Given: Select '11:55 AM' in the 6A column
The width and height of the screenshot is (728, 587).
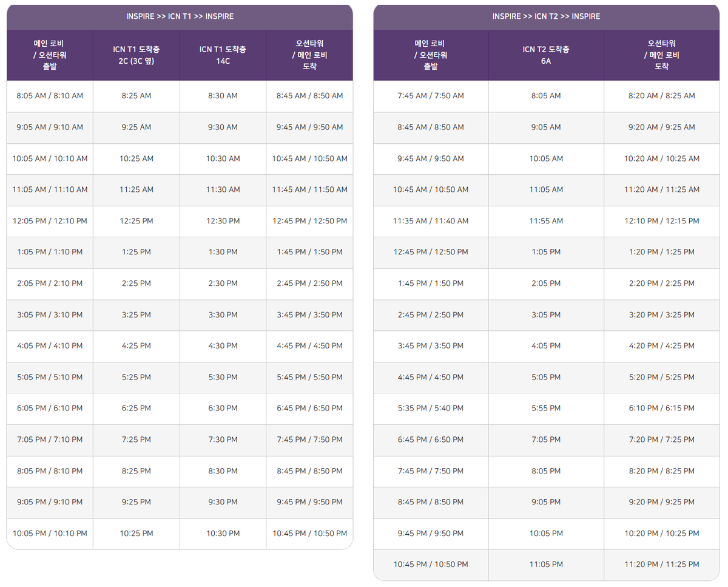Looking at the screenshot, I should [x=546, y=221].
